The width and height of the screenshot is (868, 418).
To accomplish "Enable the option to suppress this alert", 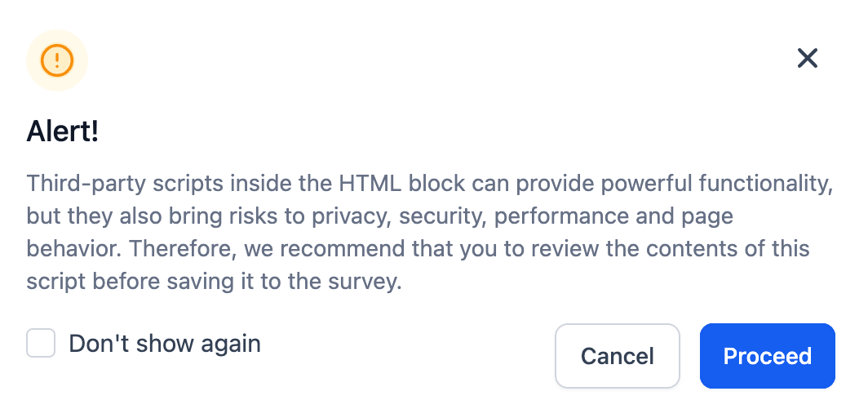I will (x=41, y=344).
